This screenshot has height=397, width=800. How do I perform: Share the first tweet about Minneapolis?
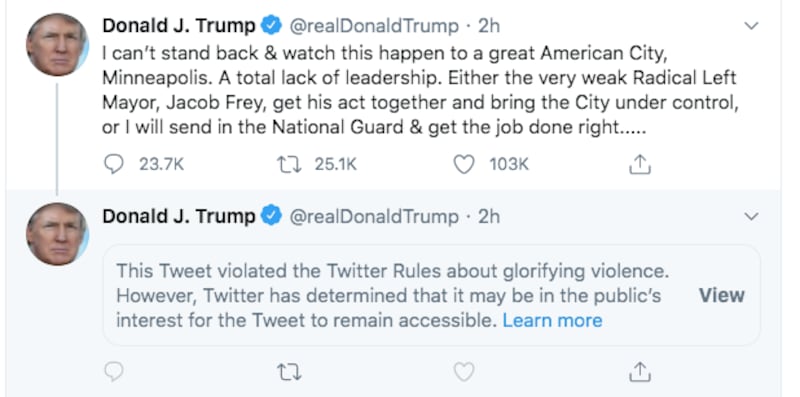tap(639, 164)
